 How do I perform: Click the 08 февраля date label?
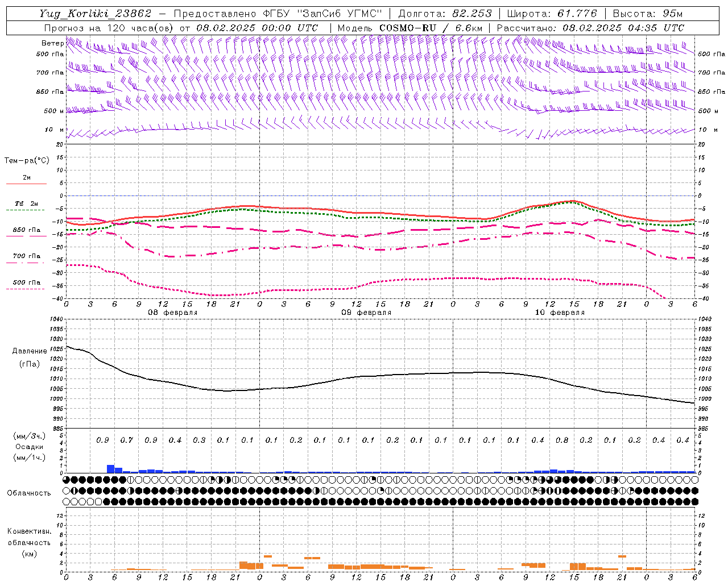click(173, 313)
